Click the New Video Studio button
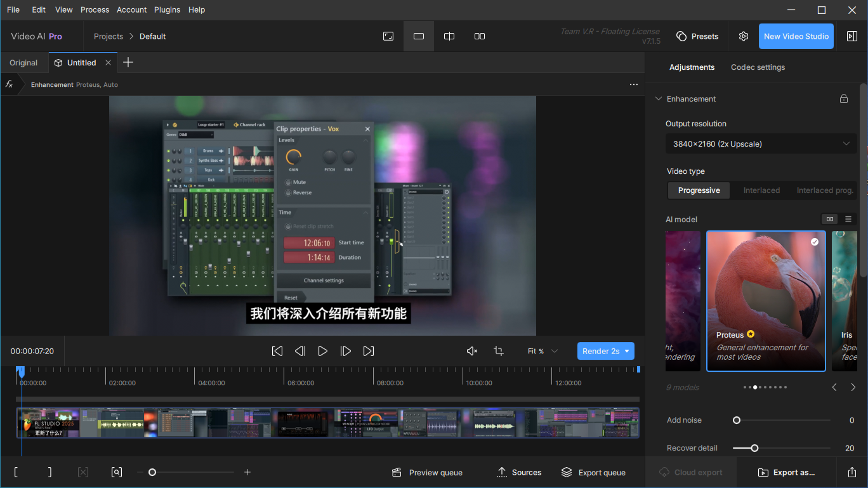Viewport: 868px width, 488px height. [x=796, y=36]
